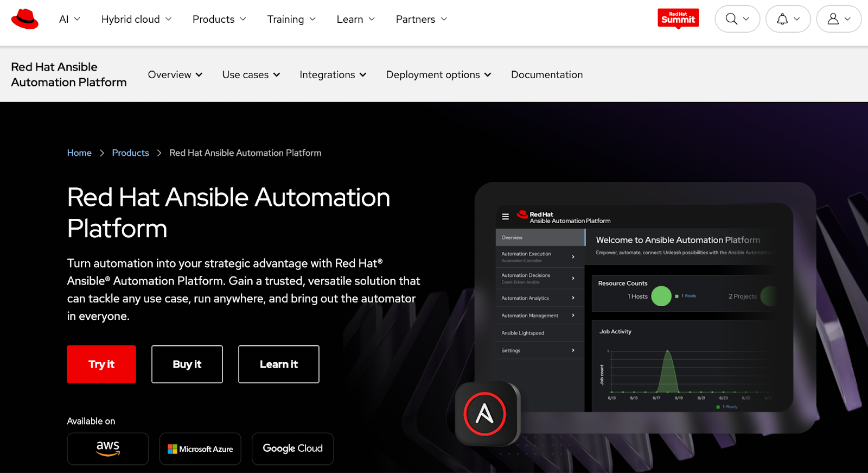Click the Buy it button
Screen dimensions: 868x473
[187, 364]
